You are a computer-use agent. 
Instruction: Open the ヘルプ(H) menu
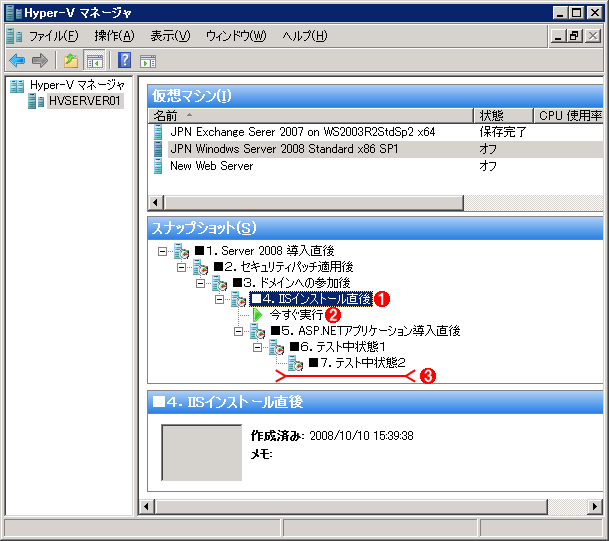pos(304,36)
